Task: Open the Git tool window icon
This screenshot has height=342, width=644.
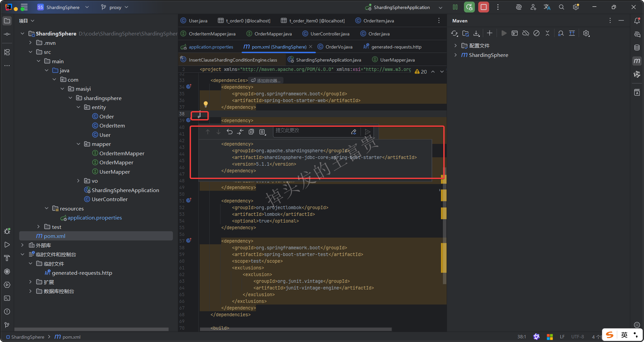Action: tap(7, 325)
